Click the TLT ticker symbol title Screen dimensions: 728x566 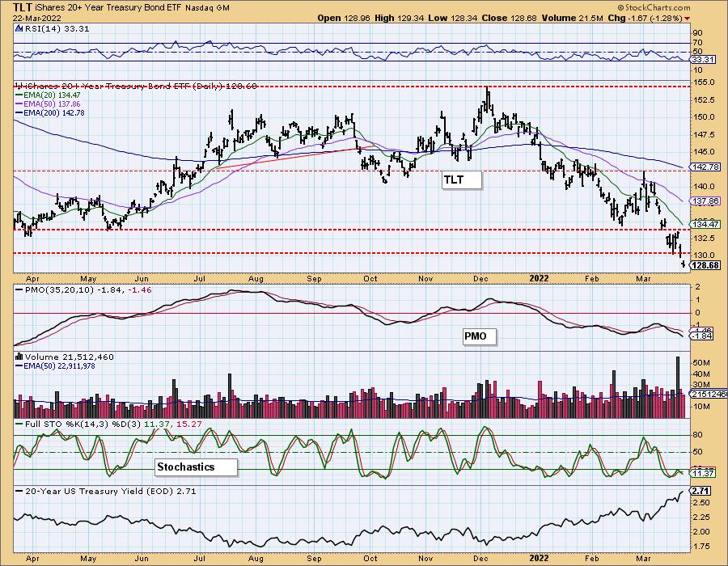23,7
